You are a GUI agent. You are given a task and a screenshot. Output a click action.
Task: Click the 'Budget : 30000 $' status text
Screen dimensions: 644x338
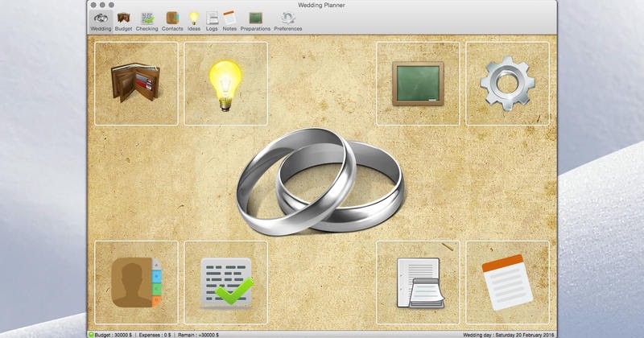[114, 335]
